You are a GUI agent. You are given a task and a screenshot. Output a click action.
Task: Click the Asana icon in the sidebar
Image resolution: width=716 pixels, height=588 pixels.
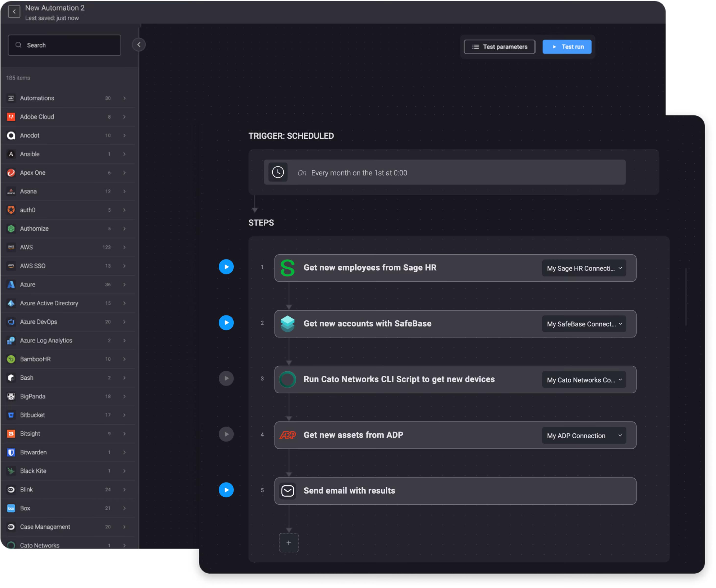pyautogui.click(x=11, y=191)
